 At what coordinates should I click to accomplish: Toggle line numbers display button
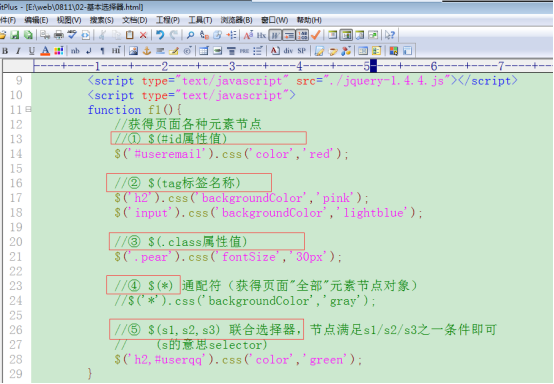302,35
